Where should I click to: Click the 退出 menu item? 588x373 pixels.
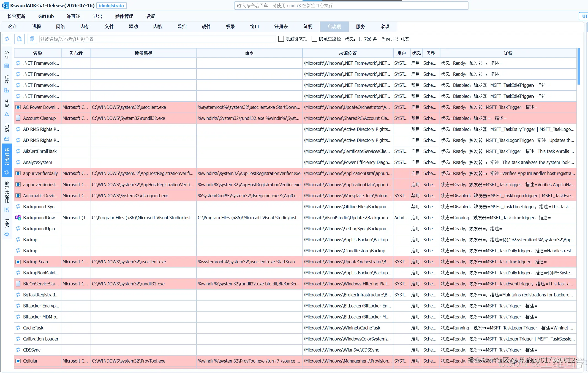[x=97, y=16]
